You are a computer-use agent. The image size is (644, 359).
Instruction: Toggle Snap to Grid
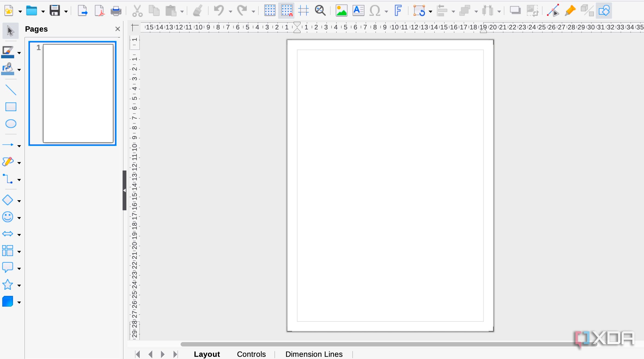pos(287,11)
